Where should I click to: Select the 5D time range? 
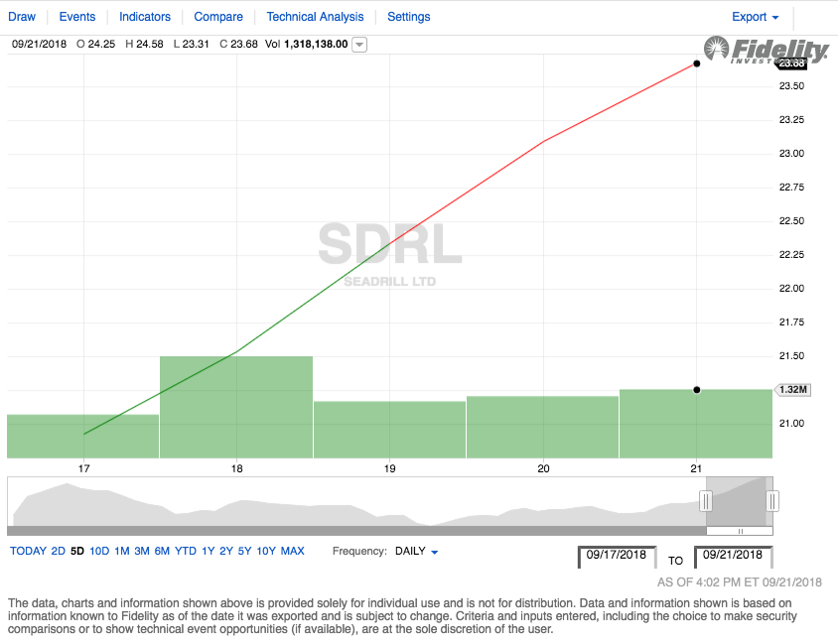[77, 551]
